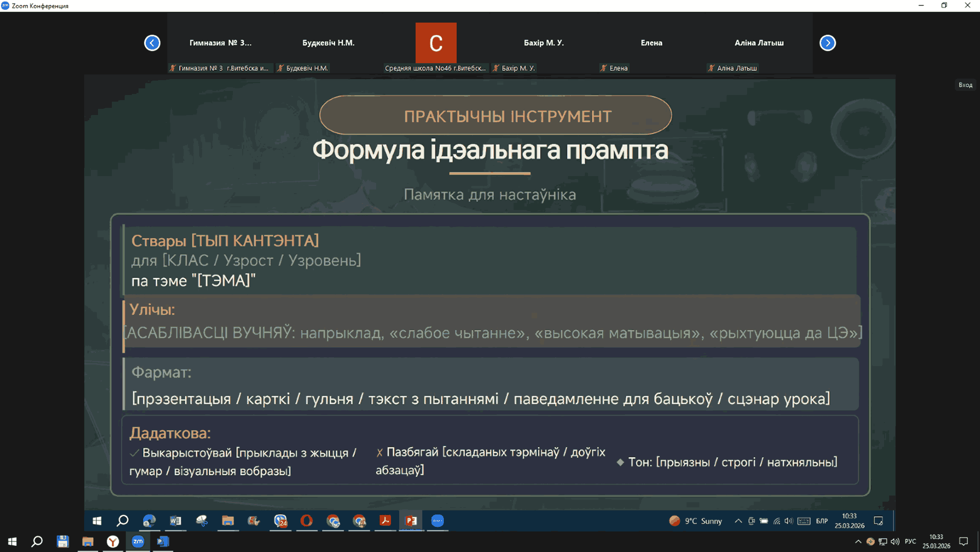The image size is (980, 552).
Task: Expand hidden tray icons chevron left of РУС
Action: click(x=858, y=541)
